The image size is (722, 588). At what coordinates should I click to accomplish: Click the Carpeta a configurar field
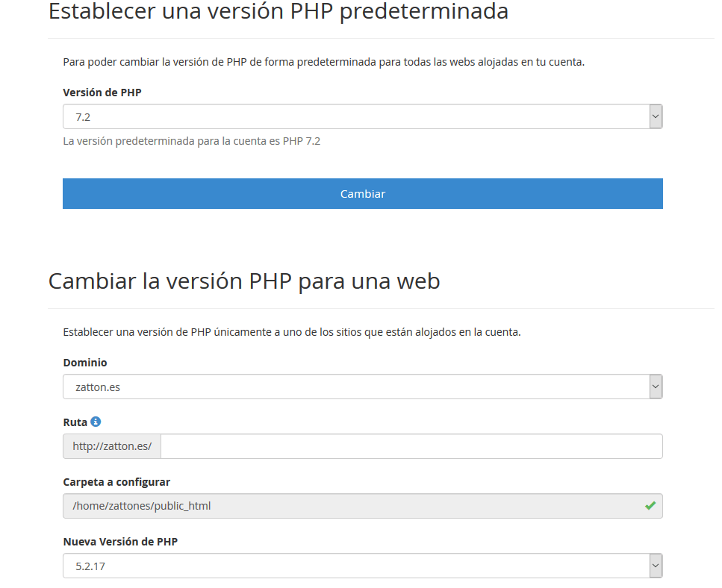[x=362, y=506]
